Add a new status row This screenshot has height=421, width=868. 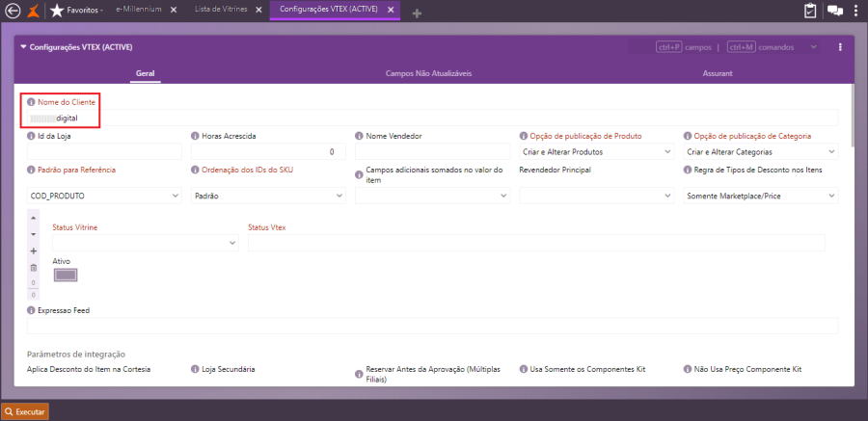point(33,251)
